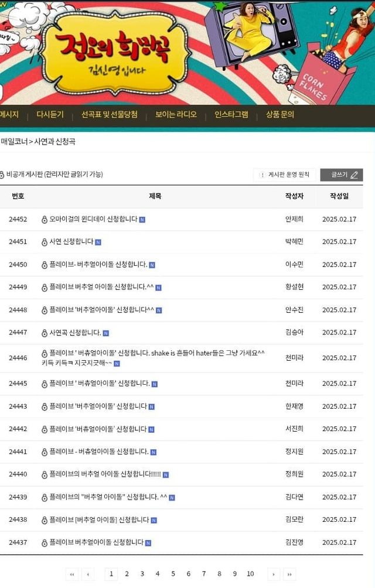Click the next page single-right arrow

click(273, 574)
